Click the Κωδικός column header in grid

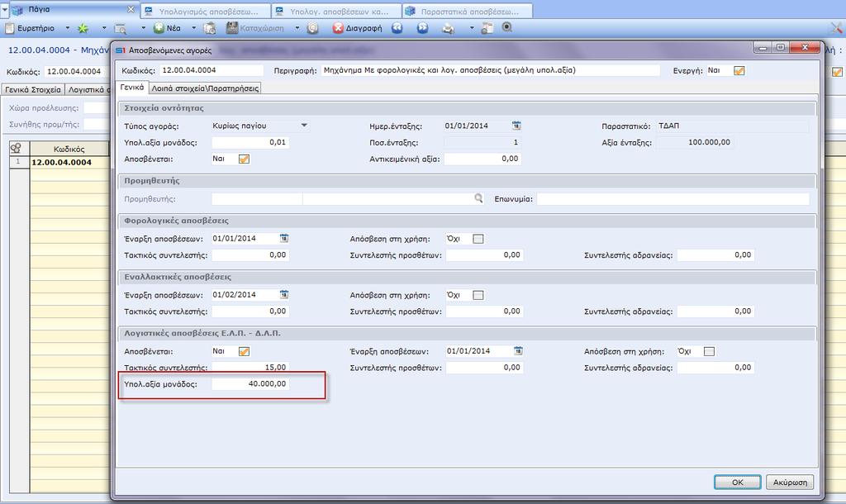pyautogui.click(x=69, y=149)
